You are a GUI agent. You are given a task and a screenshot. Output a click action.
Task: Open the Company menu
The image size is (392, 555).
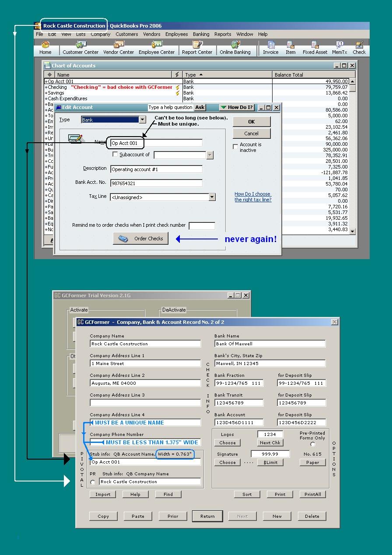(x=101, y=34)
